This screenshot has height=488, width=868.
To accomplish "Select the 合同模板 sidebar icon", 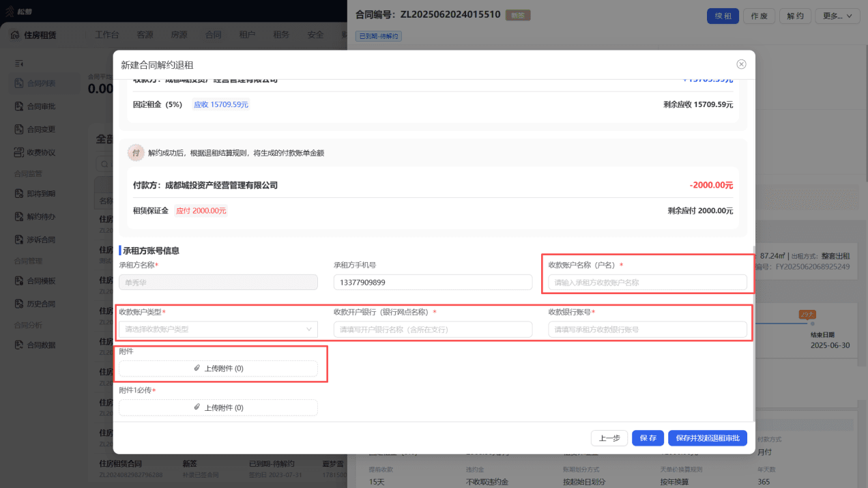I will 19,281.
